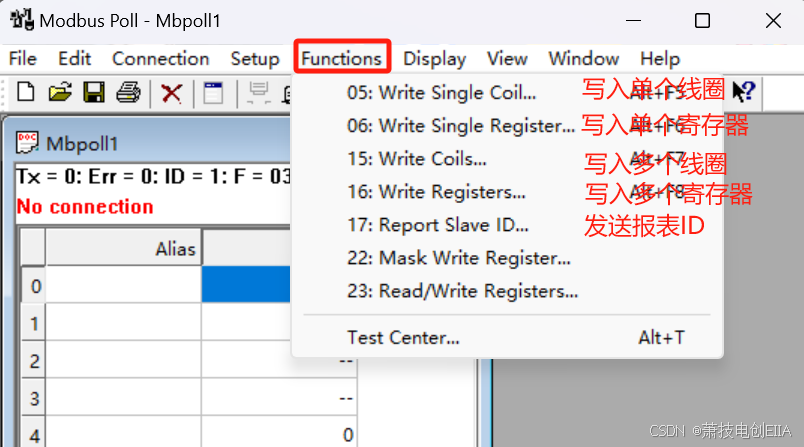Maximize the Modbus Poll window
The height and width of the screenshot is (447, 804).
702,21
